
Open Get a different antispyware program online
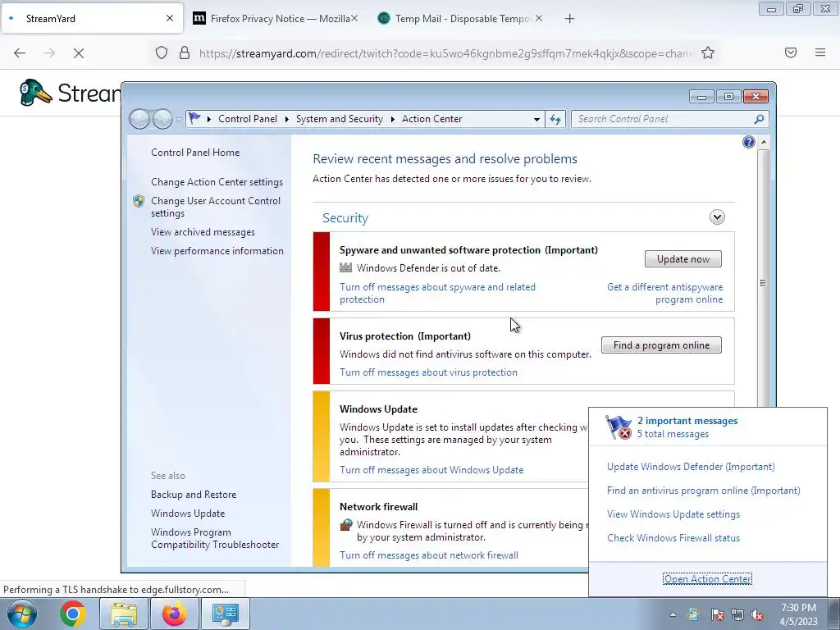pos(664,293)
